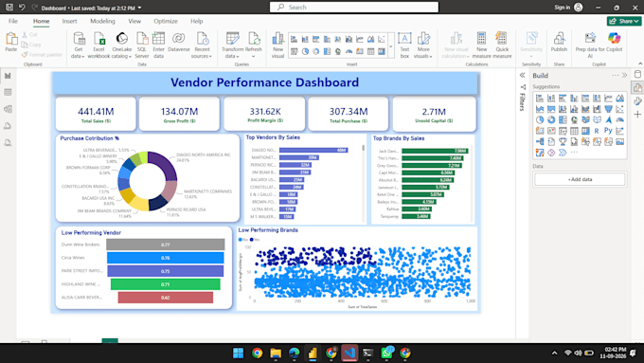The height and width of the screenshot is (363, 644).
Task: Open the Share dropdown
Action: pos(624,21)
